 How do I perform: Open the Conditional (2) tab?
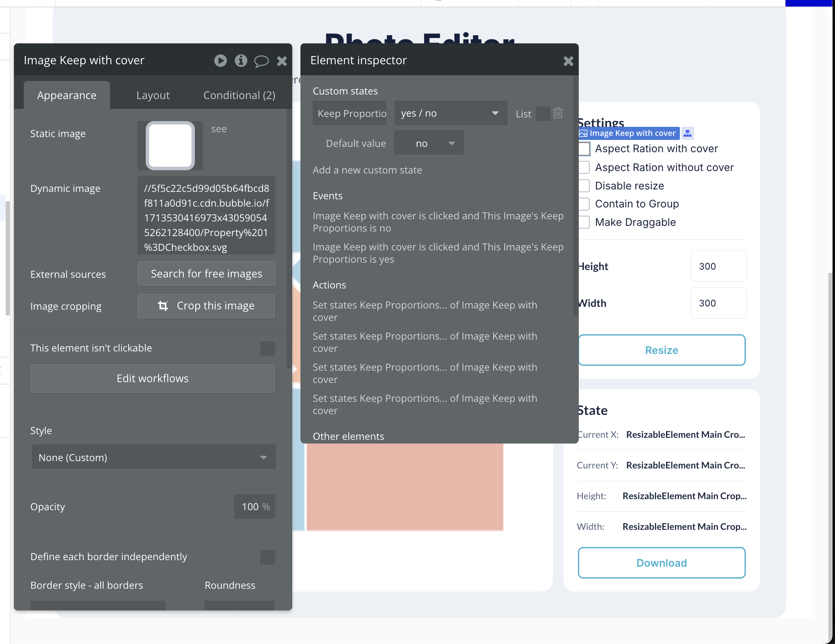239,95
